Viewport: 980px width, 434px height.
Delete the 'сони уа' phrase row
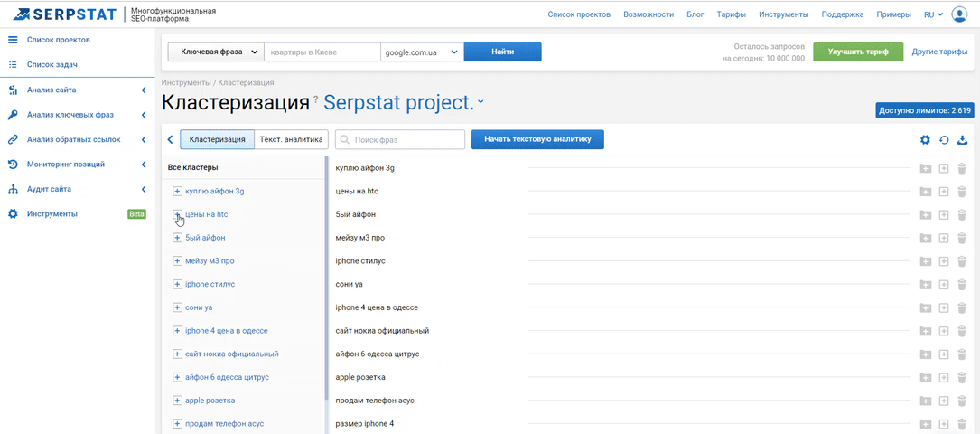(962, 285)
